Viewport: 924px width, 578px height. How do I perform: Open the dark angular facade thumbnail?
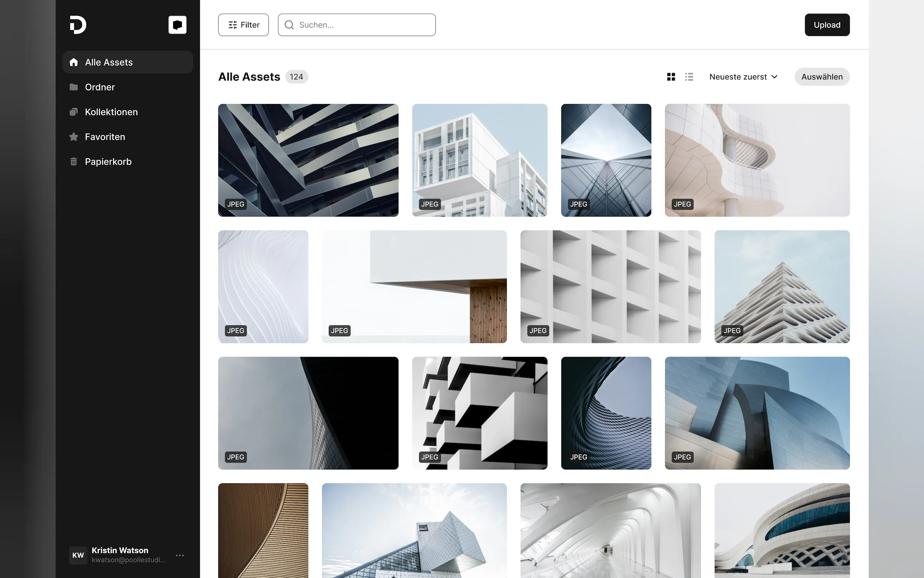pyautogui.click(x=308, y=160)
